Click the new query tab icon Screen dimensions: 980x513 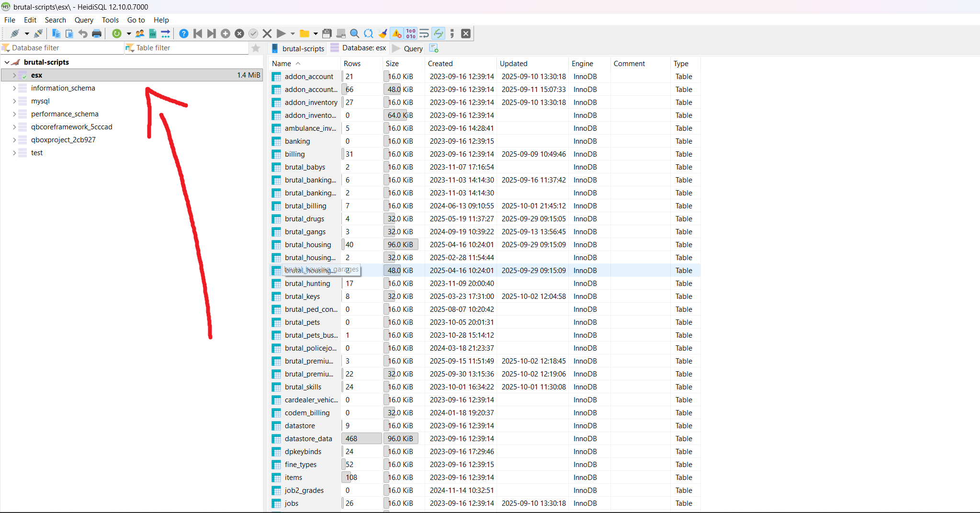coord(434,48)
